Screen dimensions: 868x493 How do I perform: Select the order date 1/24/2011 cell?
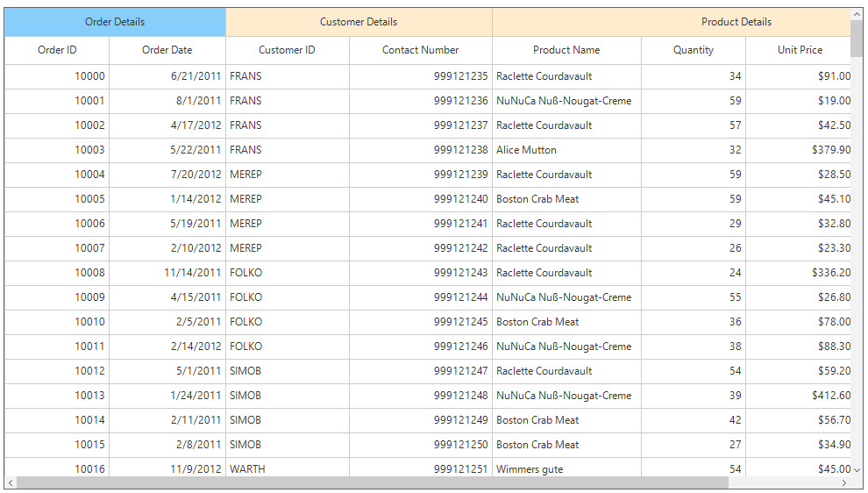click(167, 396)
